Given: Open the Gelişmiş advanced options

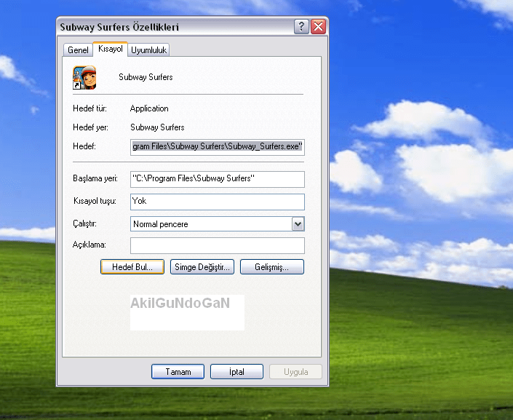Looking at the screenshot, I should (x=271, y=267).
